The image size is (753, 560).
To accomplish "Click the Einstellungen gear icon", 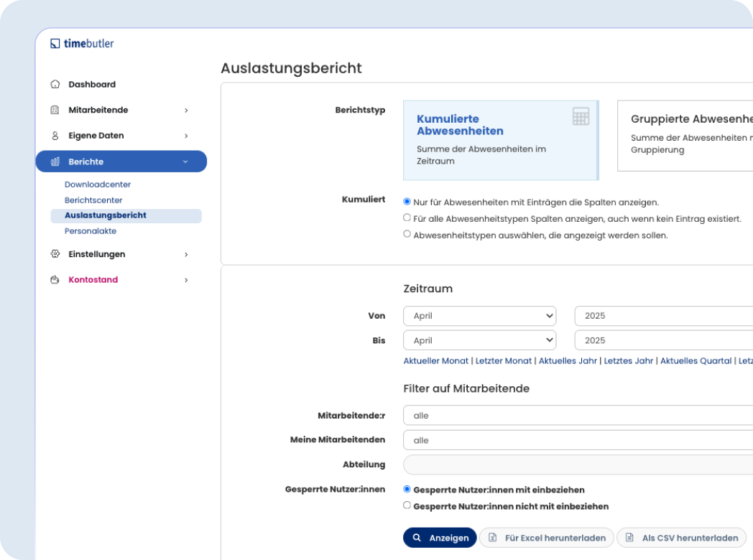I will click(x=55, y=254).
